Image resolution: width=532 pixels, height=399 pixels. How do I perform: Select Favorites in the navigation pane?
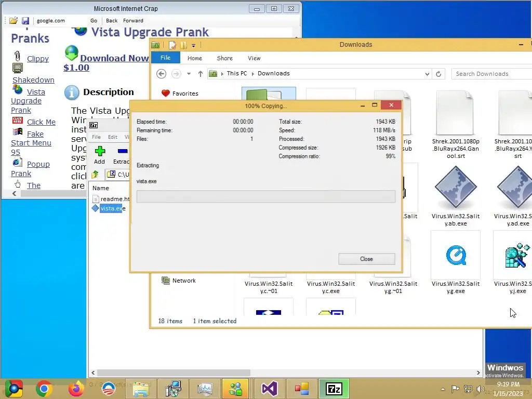pyautogui.click(x=180, y=94)
